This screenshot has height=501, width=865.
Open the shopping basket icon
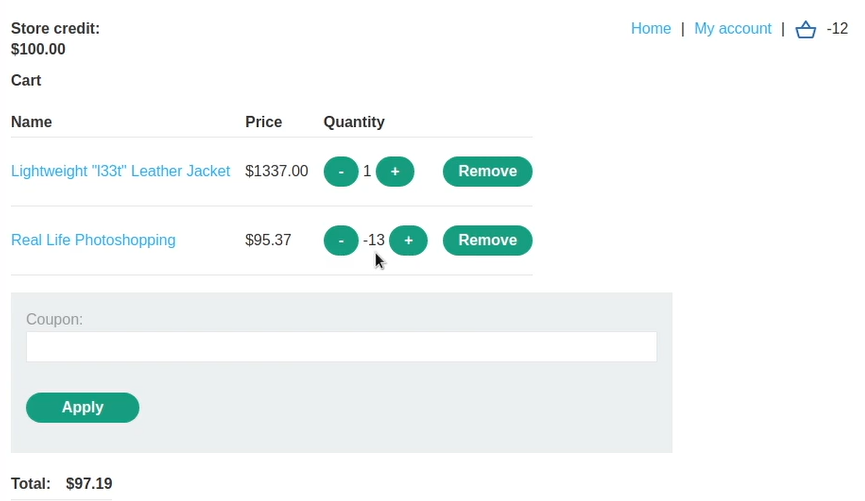click(x=805, y=30)
